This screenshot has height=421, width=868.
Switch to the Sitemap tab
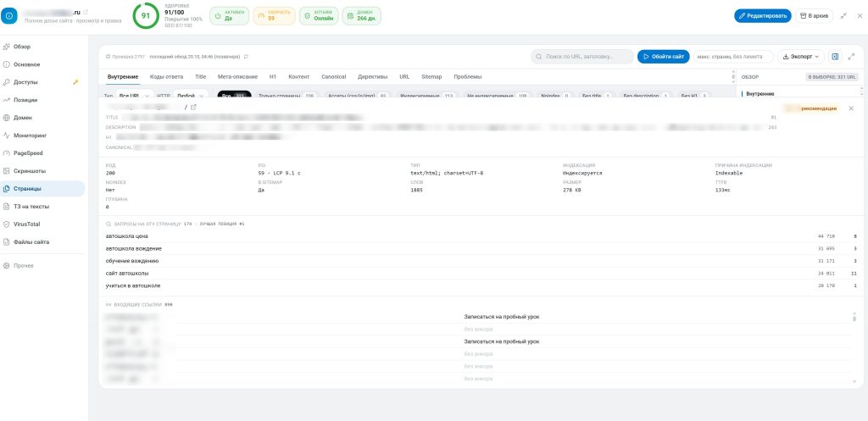tap(431, 77)
